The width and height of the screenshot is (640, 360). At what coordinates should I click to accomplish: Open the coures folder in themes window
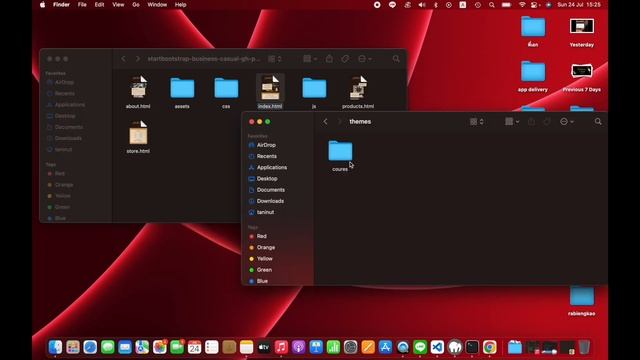click(x=340, y=151)
